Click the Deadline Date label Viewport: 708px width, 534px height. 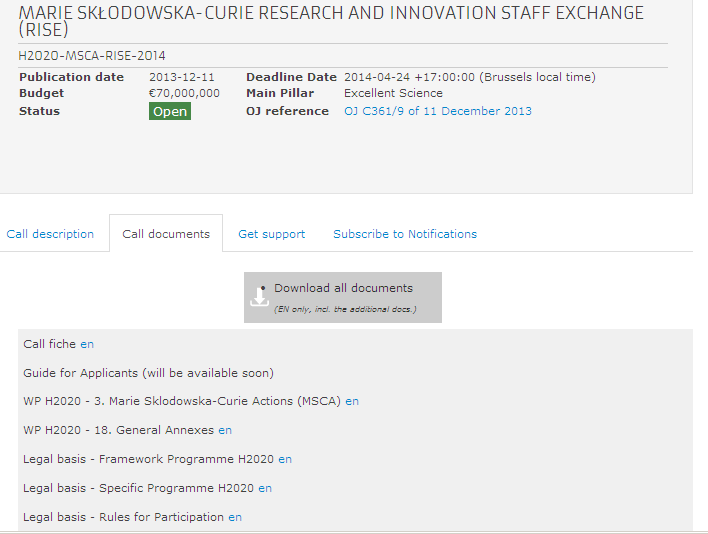click(291, 77)
